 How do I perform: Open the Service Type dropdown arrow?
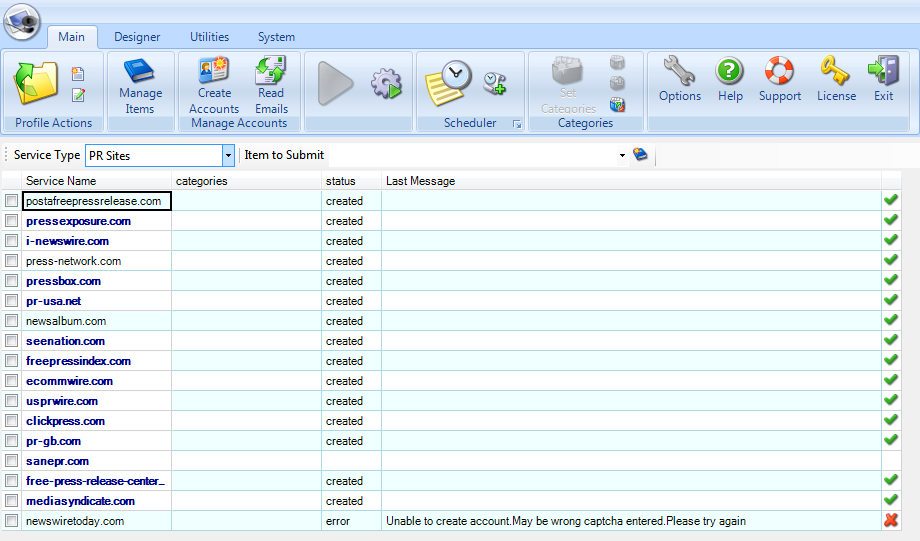228,155
